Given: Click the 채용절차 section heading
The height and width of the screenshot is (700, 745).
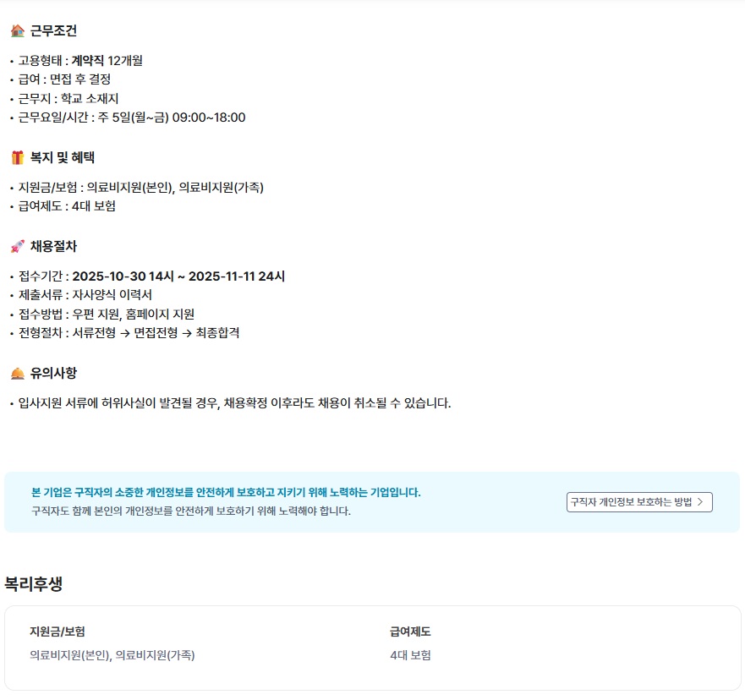Looking at the screenshot, I should [x=53, y=247].
